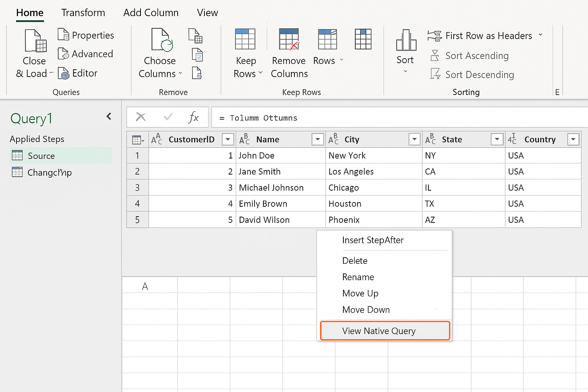The width and height of the screenshot is (588, 392).
Task: Cancel formula edit with the X icon
Action: click(x=141, y=117)
